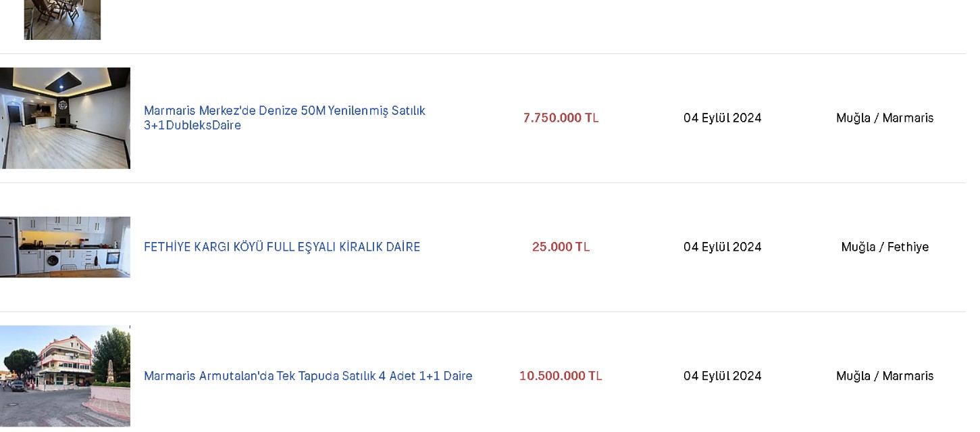The image size is (980, 432).
Task: Click the location of the 10.500.000 TL listing
Action: [x=885, y=376]
